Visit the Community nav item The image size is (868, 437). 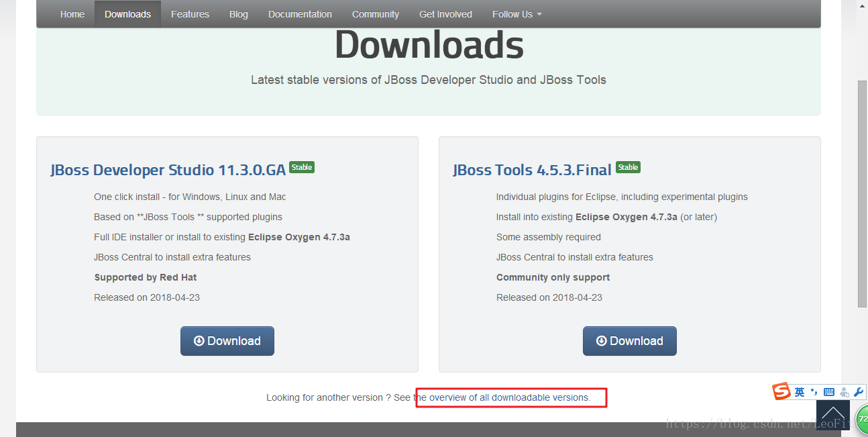click(376, 14)
